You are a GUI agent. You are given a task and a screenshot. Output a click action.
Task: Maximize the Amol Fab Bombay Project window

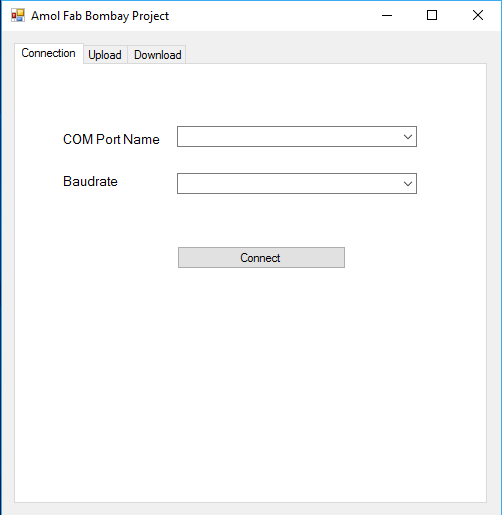pos(432,15)
